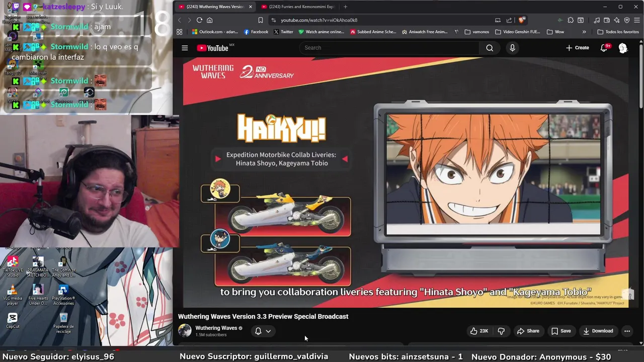Like the Wuthering Waves video

479,331
